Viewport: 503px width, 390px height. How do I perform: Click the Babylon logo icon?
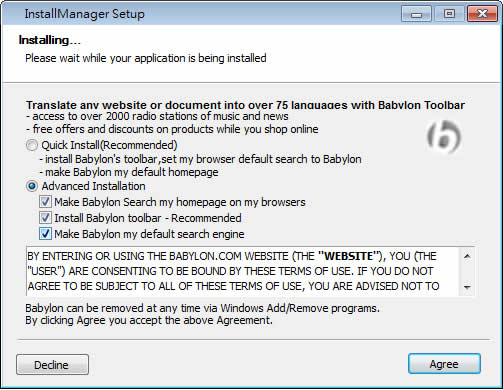[x=444, y=137]
